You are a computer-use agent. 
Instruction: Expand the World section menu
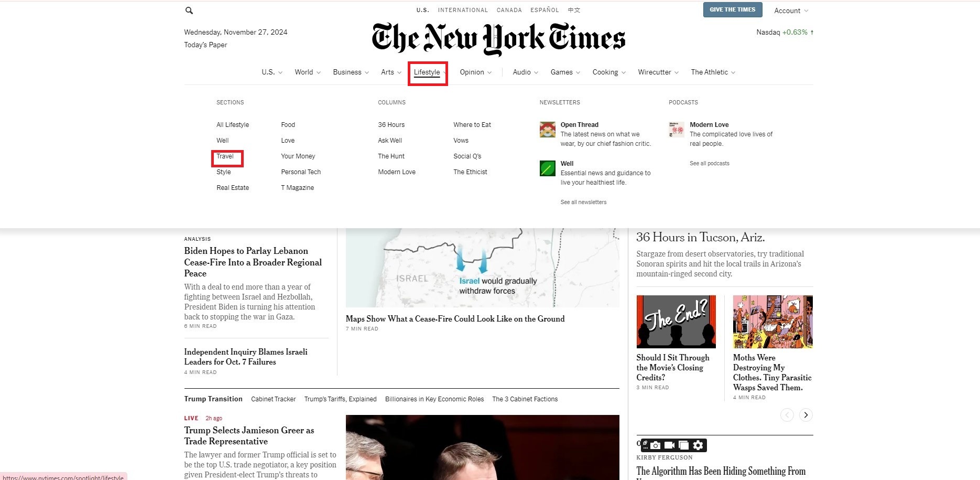[308, 72]
